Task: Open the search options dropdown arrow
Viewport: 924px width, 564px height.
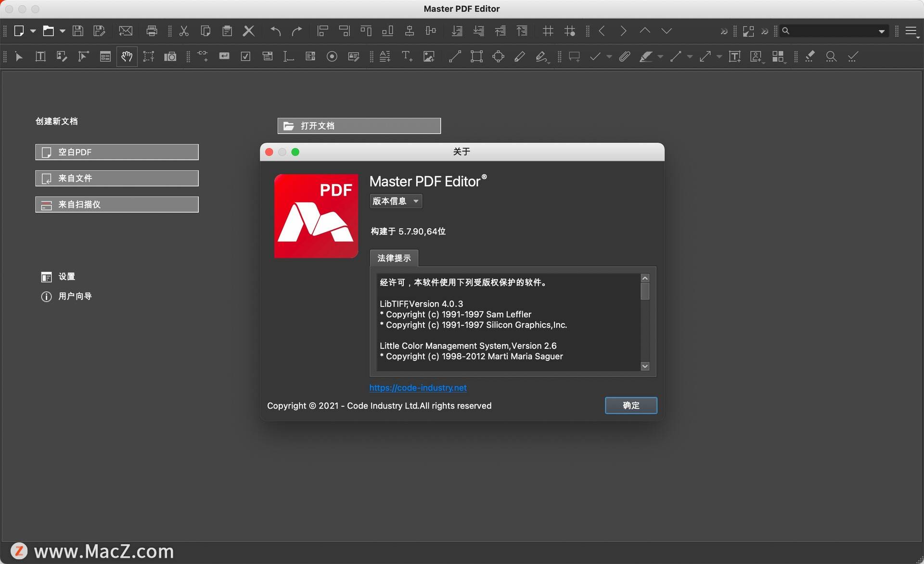Action: click(882, 31)
